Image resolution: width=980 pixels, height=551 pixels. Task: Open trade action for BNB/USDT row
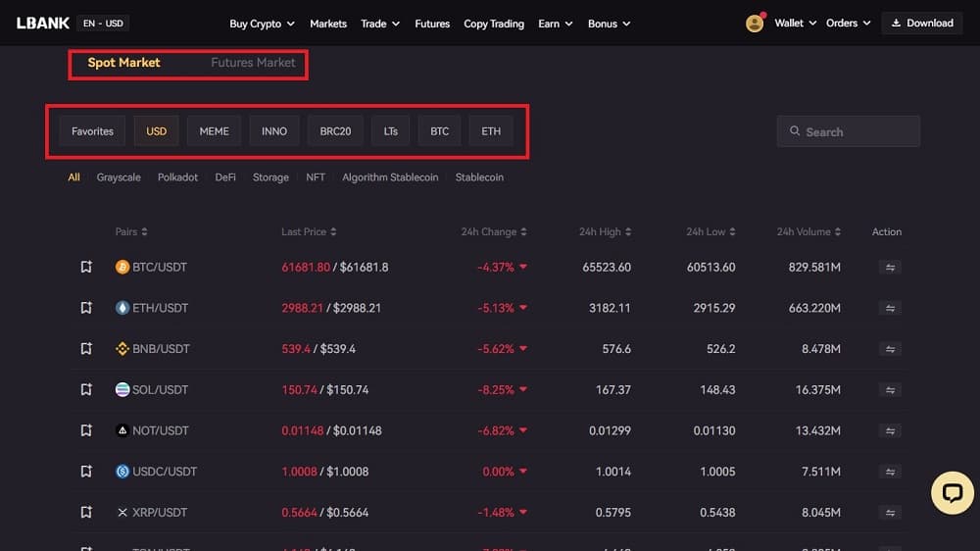pyautogui.click(x=890, y=349)
